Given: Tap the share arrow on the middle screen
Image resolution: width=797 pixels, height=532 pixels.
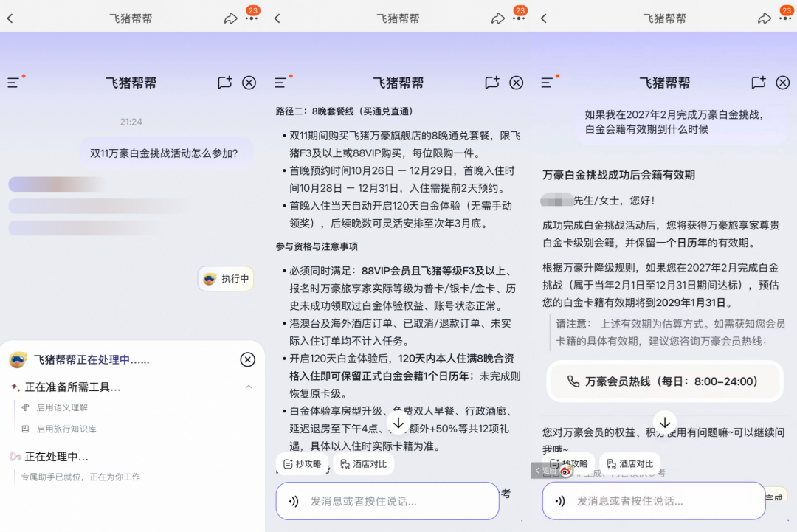Looking at the screenshot, I should tap(497, 18).
